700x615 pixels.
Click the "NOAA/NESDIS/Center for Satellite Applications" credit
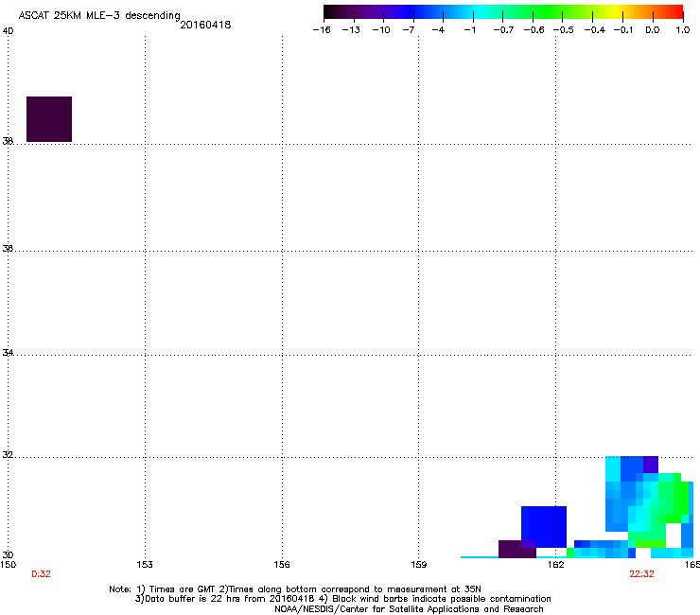pyautogui.click(x=409, y=609)
